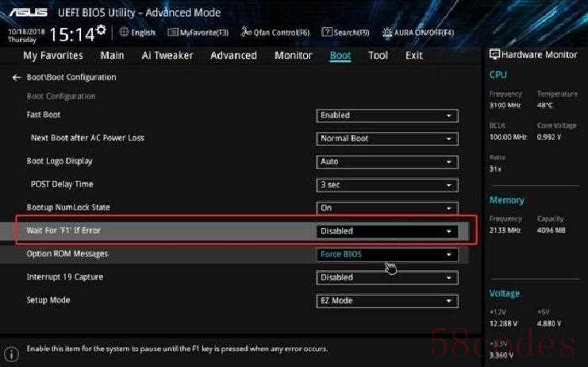Image resolution: width=588 pixels, height=367 pixels.
Task: Open the POST Delay Time dropdown
Action: 387,185
